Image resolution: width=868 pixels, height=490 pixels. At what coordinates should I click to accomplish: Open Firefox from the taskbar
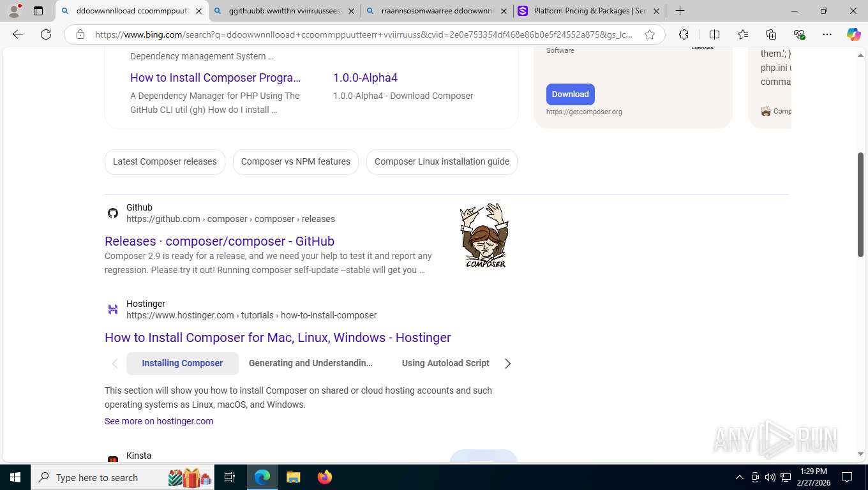(x=325, y=477)
